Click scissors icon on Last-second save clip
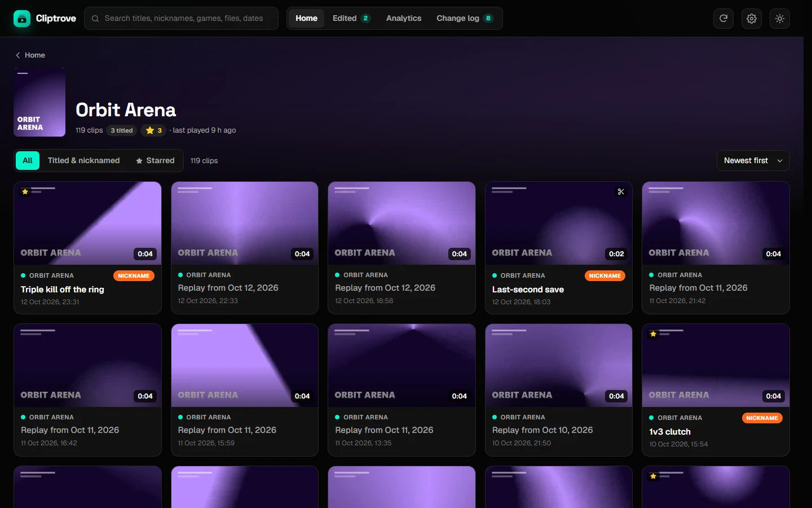 coord(621,192)
